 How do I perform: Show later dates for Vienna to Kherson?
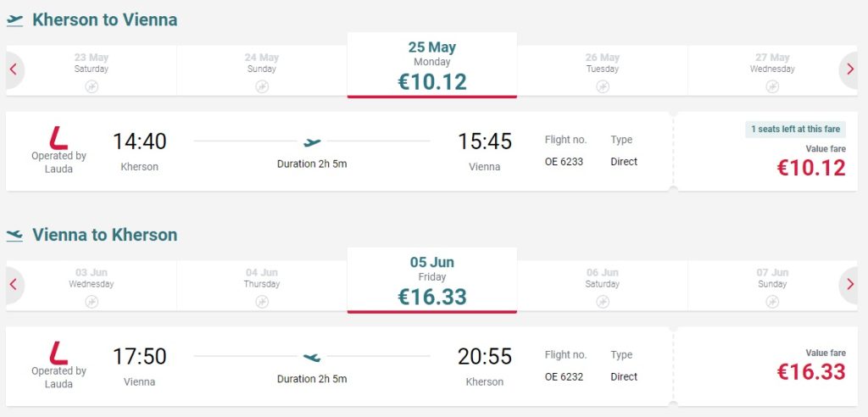[850, 285]
